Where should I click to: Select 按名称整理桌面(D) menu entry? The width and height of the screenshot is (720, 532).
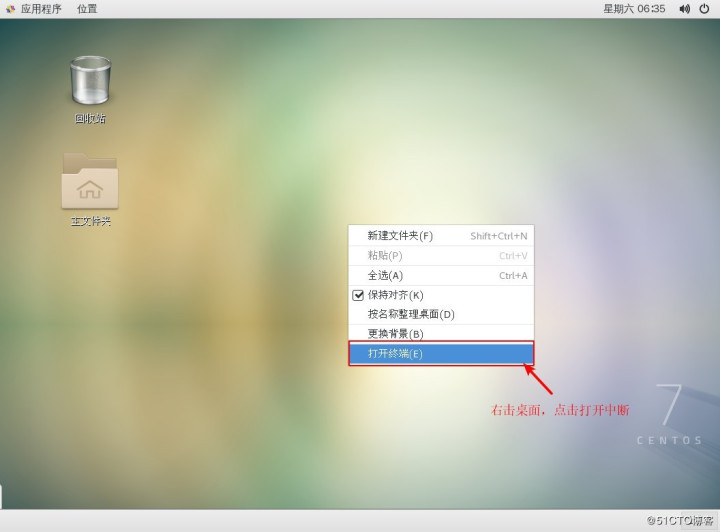[x=441, y=314]
